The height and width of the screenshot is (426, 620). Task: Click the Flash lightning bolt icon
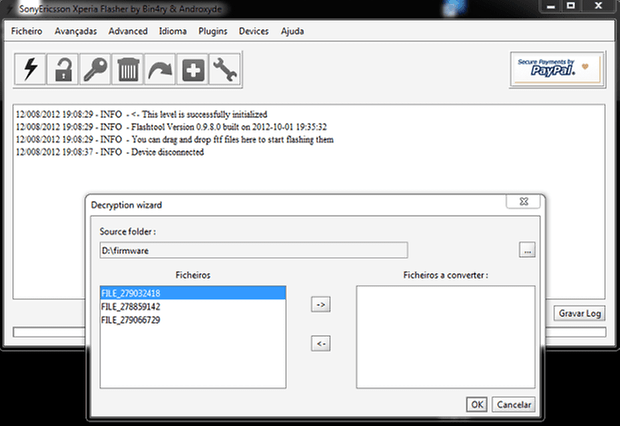[x=30, y=69]
